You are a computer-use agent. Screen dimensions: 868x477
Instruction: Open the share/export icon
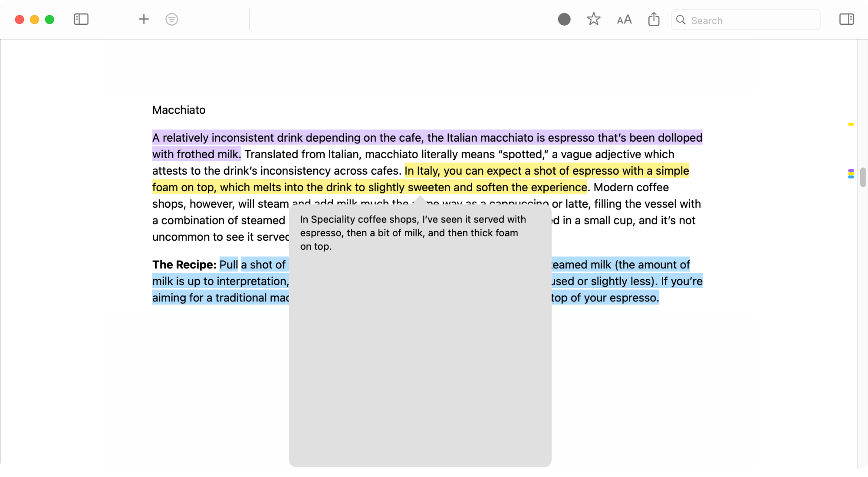point(654,20)
